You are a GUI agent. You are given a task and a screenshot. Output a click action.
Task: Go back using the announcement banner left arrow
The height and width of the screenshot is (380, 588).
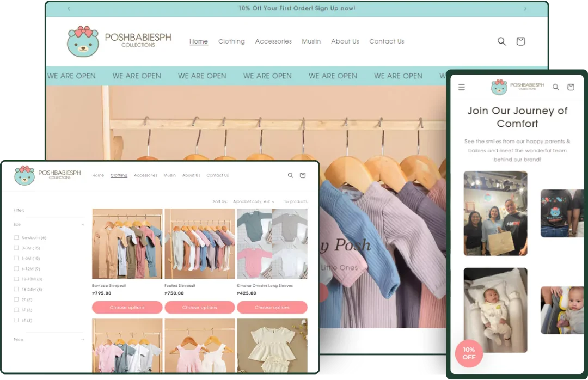[69, 8]
